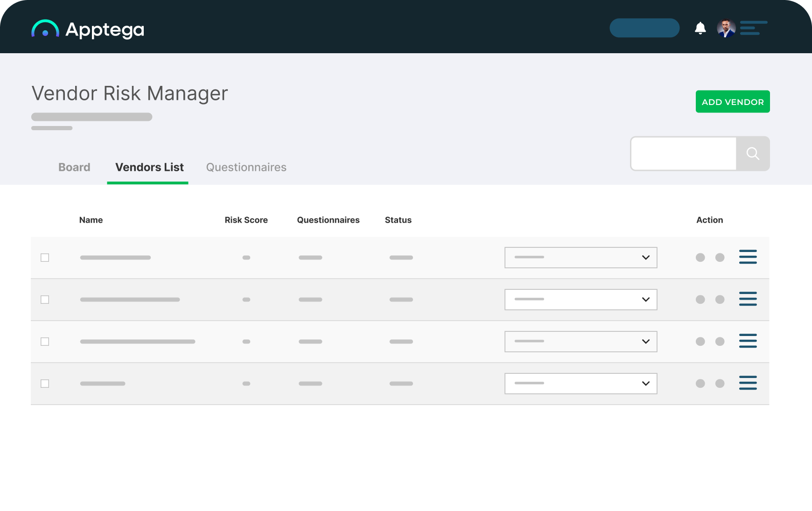Viewport: 812px width, 511px height.
Task: Click the ADD VENDOR button
Action: click(732, 101)
